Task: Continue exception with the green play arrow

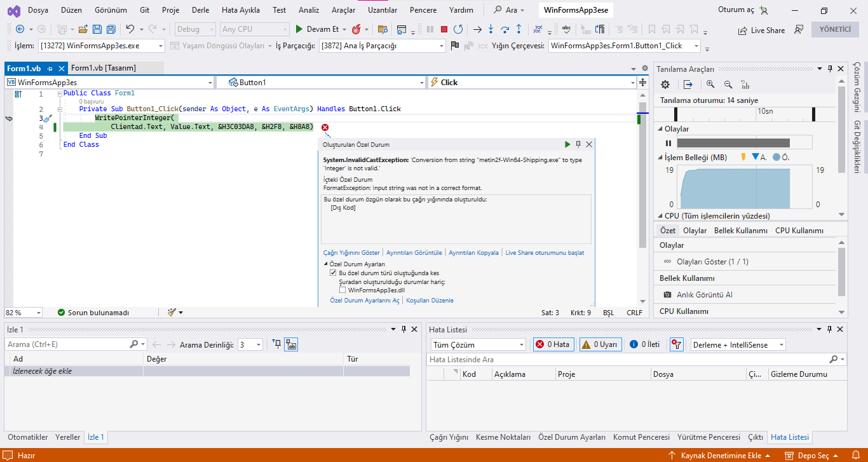Action: pos(567,145)
